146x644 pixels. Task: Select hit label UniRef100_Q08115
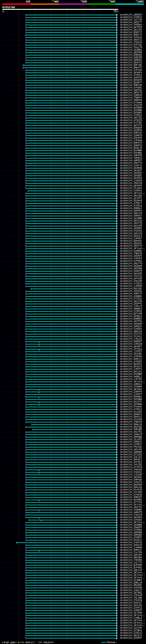(x=131, y=545)
